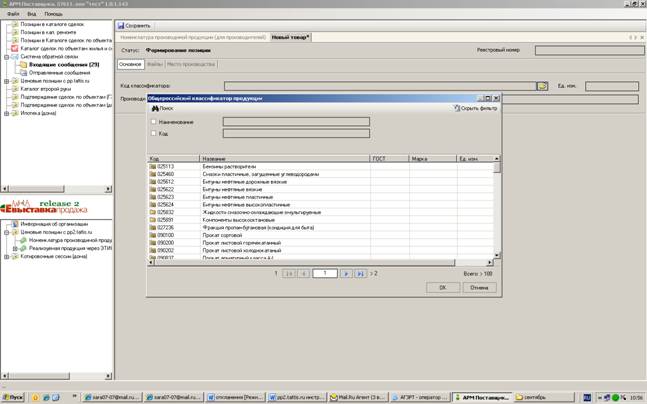647x404 pixels.
Task: Jump to last page arrow in pager
Action: click(x=360, y=274)
